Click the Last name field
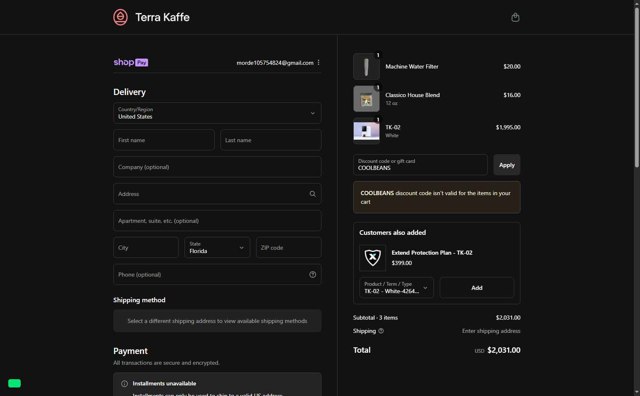 (x=271, y=140)
